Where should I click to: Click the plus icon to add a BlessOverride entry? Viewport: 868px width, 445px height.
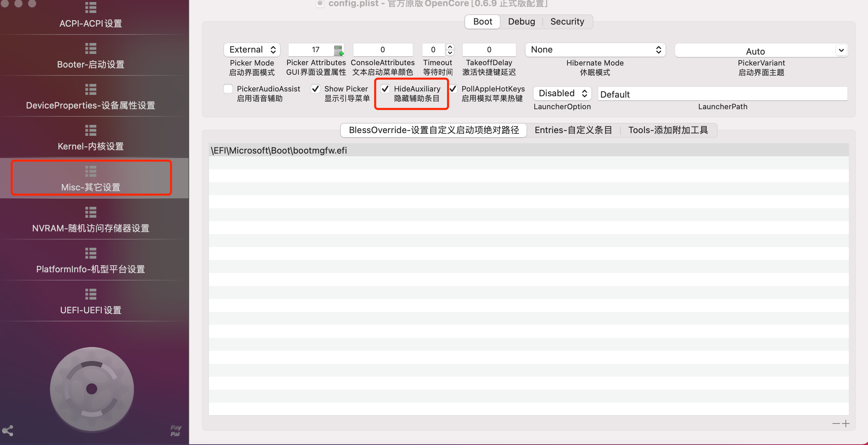[846, 424]
